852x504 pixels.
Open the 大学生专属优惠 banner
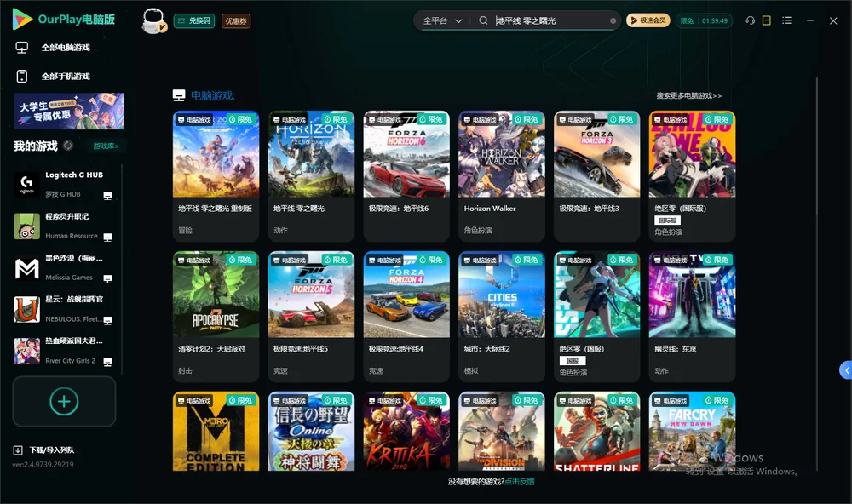[69, 112]
